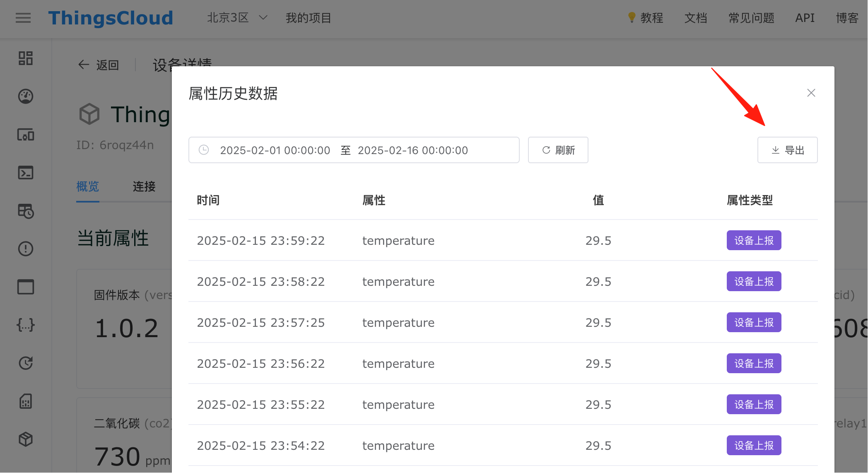Screen dimensions: 868x473
Task: Click the 刷新 refresh button
Action: (x=558, y=150)
